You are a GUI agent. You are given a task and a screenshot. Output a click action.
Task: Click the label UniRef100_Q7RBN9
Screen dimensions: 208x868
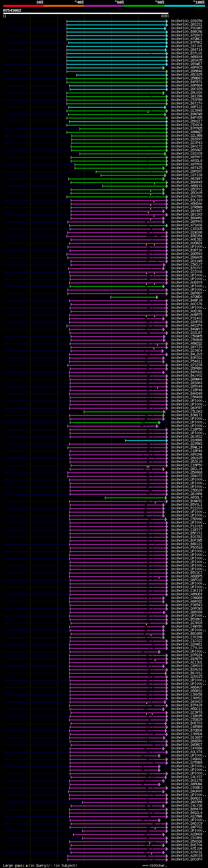tap(187, 207)
